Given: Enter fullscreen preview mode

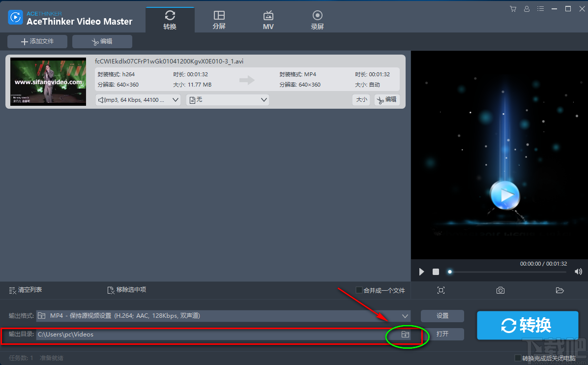Looking at the screenshot, I should coord(441,290).
